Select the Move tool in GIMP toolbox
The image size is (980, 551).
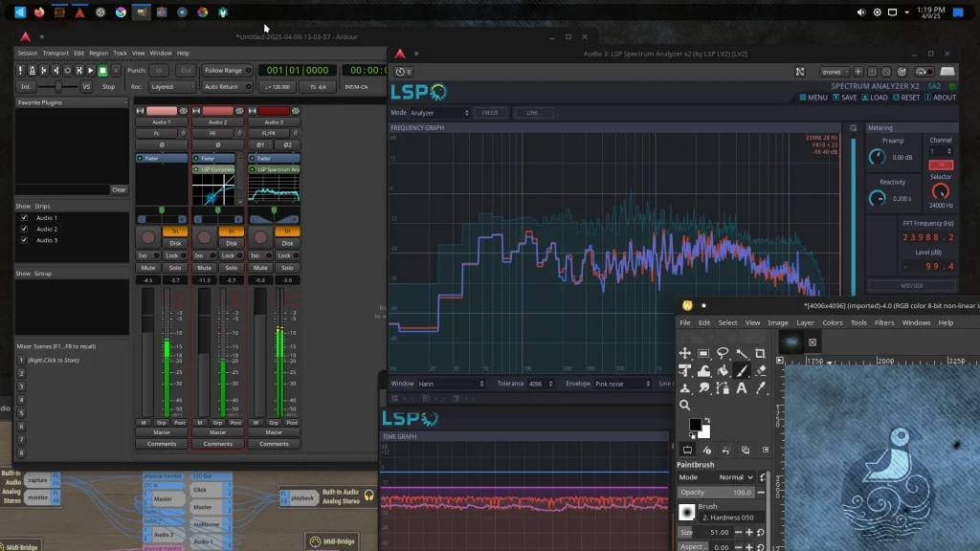pos(685,353)
